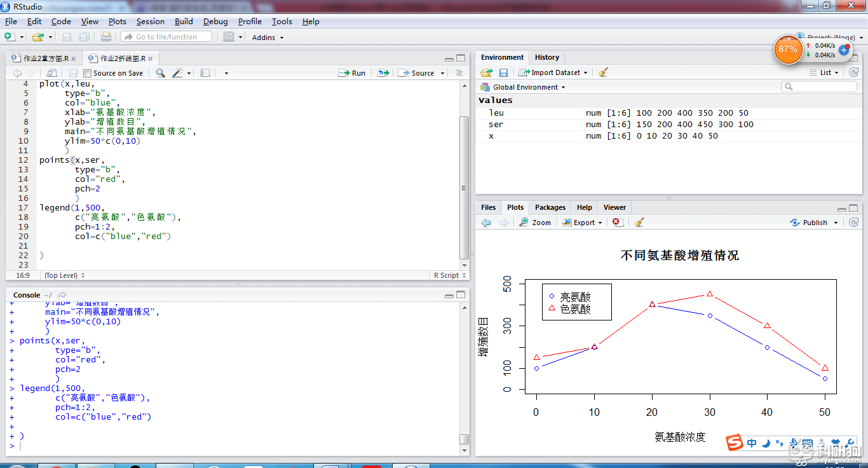Open the New File dropdown arrow
This screenshot has width=868, height=468.
click(x=22, y=38)
